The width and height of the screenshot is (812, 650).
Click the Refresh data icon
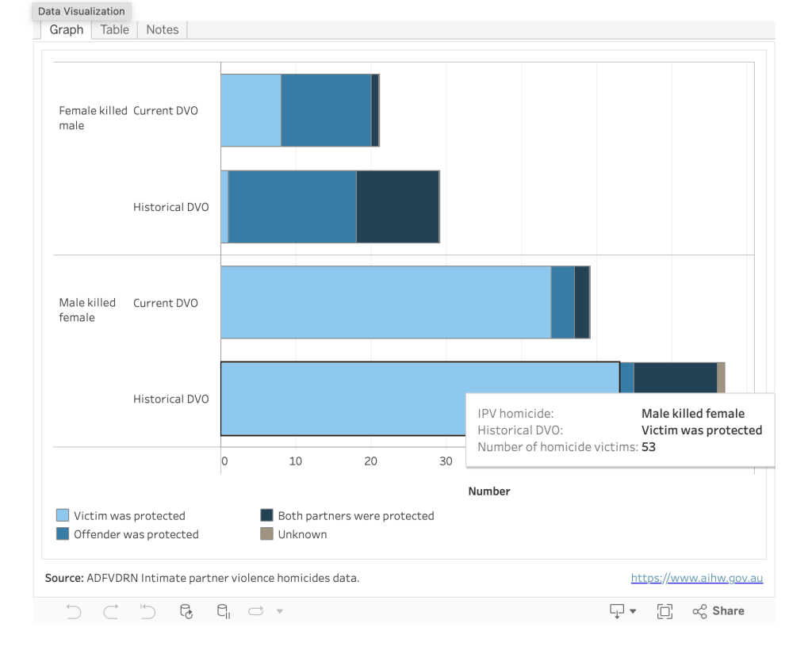(186, 611)
